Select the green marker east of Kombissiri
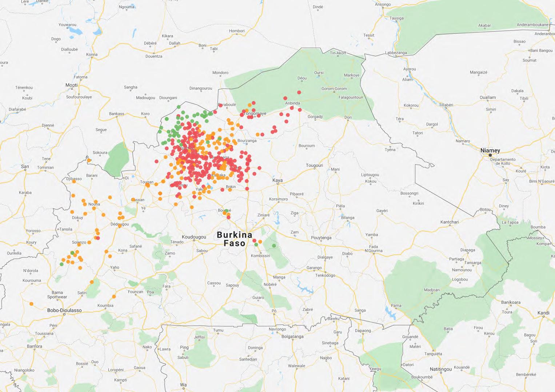 (274, 246)
